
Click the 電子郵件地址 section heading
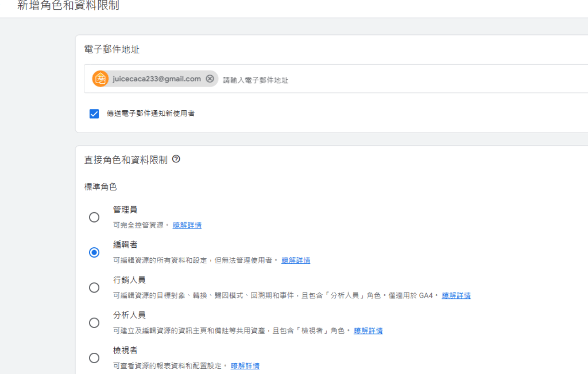point(112,49)
